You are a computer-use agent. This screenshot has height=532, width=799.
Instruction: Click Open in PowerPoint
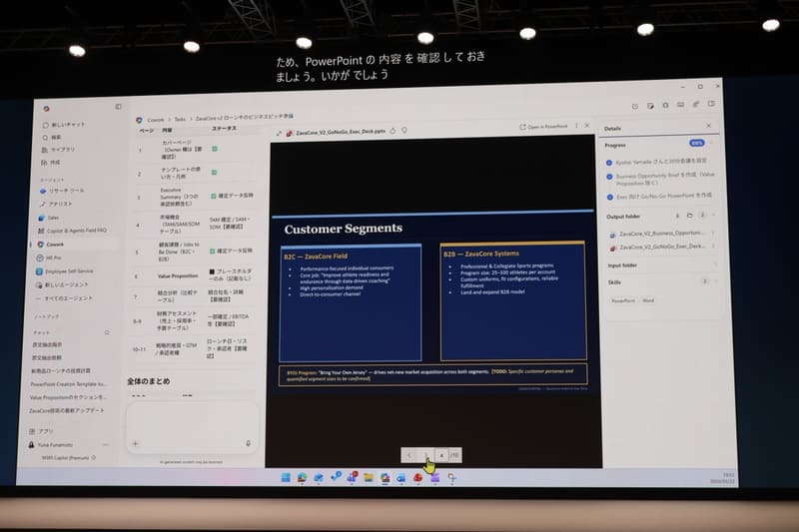click(543, 126)
